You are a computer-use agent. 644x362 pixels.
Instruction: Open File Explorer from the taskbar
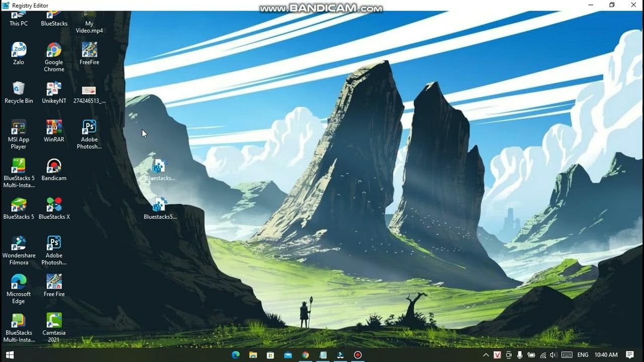pos(253,355)
